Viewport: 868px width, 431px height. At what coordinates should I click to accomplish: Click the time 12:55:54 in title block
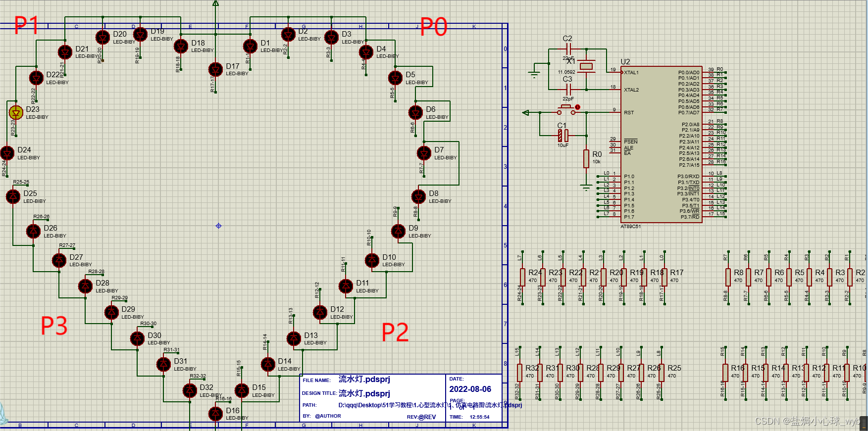(479, 417)
